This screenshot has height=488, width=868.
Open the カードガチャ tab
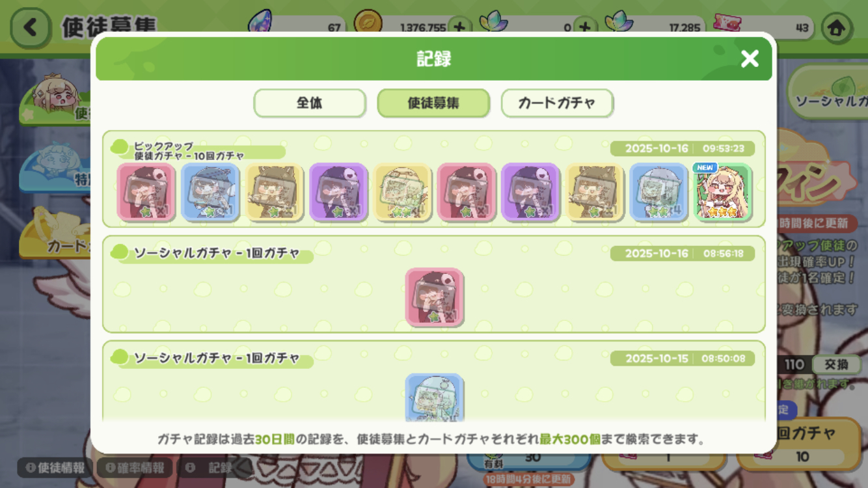click(x=557, y=103)
